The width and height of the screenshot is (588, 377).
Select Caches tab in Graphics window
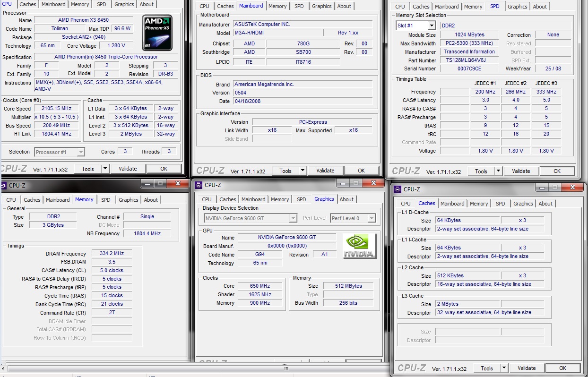point(228,199)
